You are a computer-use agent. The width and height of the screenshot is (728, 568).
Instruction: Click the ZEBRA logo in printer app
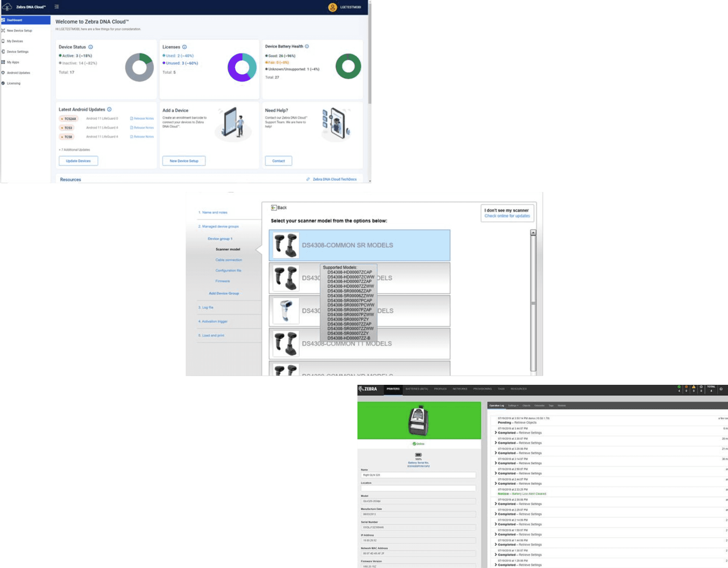(x=368, y=389)
